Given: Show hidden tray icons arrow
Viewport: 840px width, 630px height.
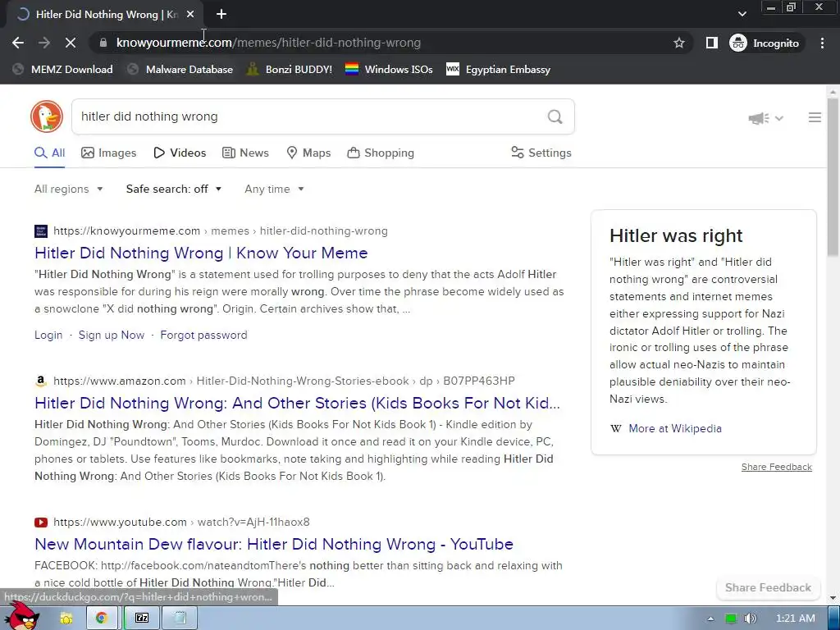Looking at the screenshot, I should [710, 619].
